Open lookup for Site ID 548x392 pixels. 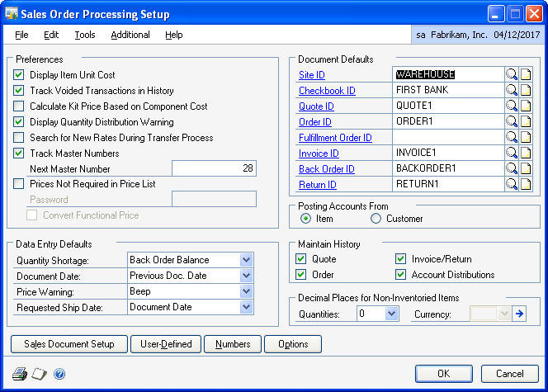coord(512,74)
